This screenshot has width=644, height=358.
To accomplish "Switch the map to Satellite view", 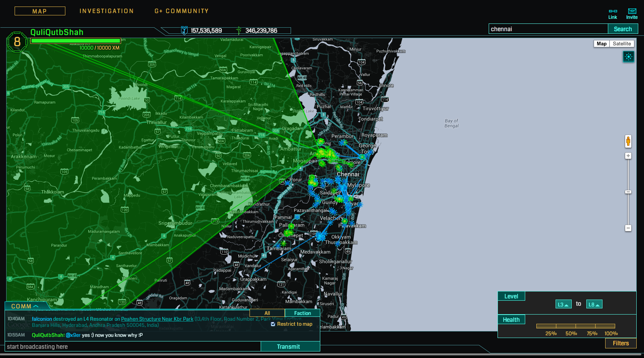I will tap(621, 44).
